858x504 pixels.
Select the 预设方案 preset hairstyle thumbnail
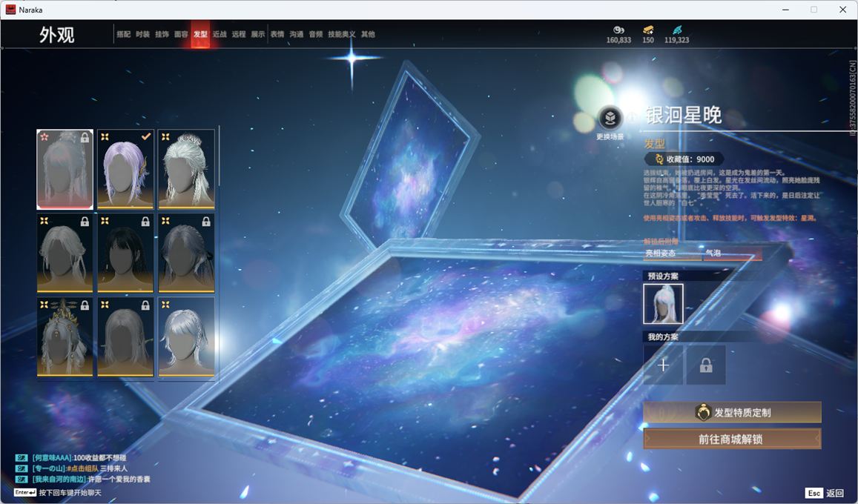click(x=663, y=304)
